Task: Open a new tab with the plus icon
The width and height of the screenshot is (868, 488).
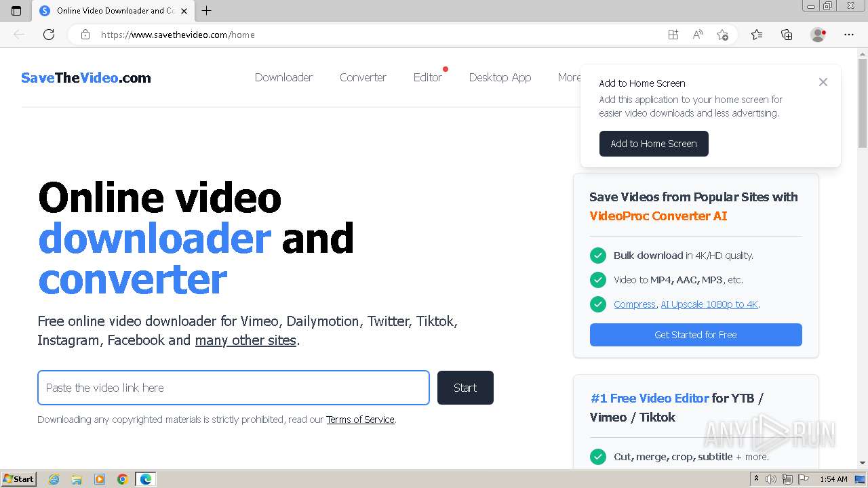Action: click(207, 11)
